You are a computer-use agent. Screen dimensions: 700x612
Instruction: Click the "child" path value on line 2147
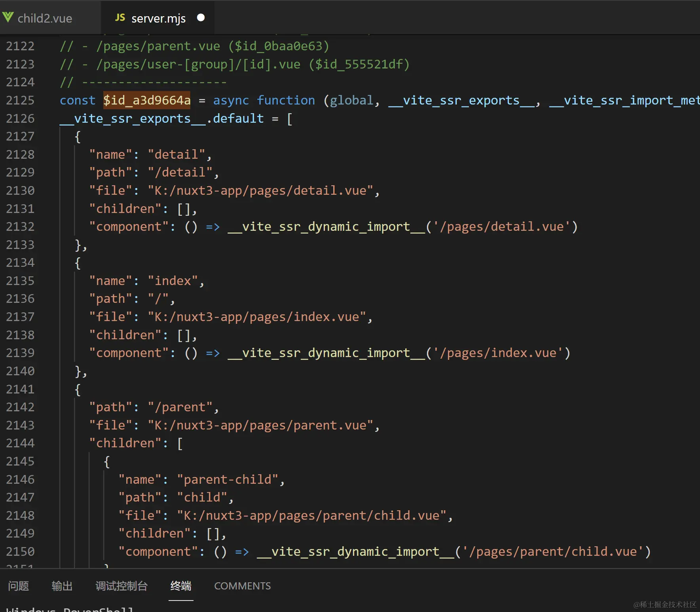click(202, 498)
